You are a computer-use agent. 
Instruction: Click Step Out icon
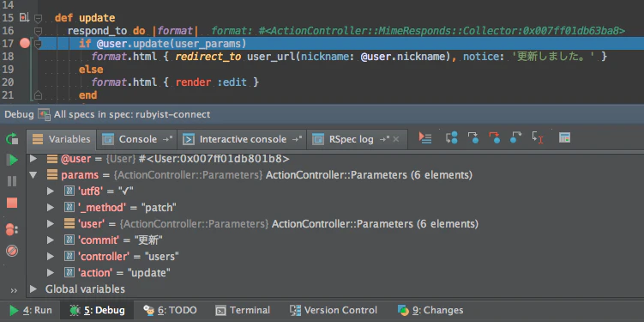[515, 138]
